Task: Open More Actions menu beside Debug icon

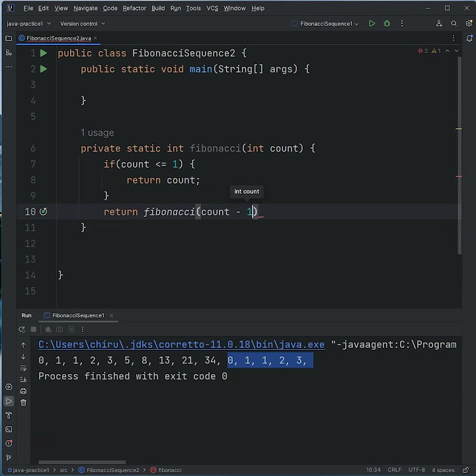Action: tap(402, 24)
